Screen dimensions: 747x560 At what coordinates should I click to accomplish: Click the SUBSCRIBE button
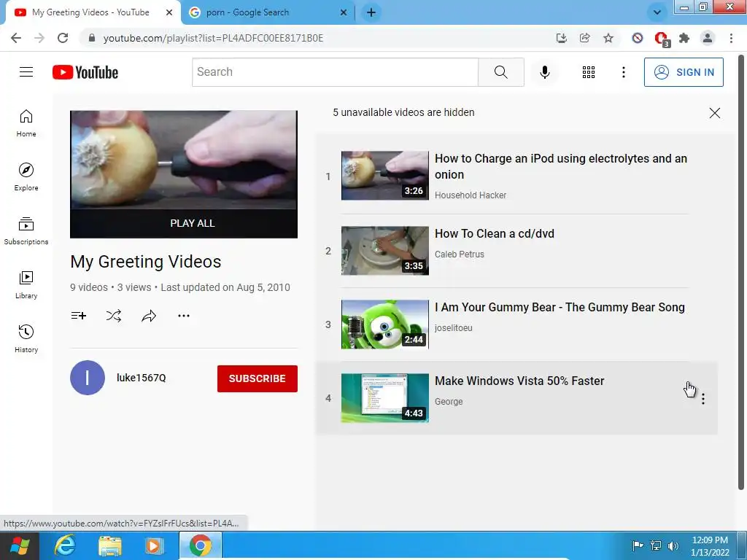(x=258, y=378)
